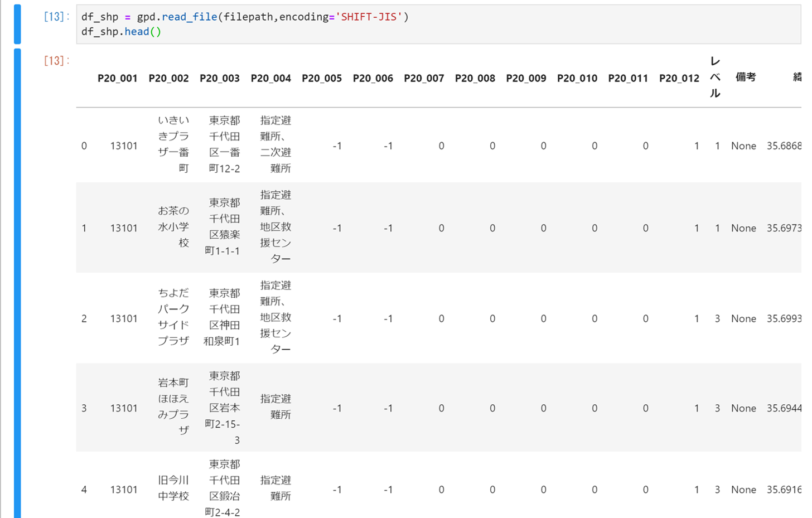Click 13101 in row 0
The width and height of the screenshot is (812, 518).
pos(124,146)
